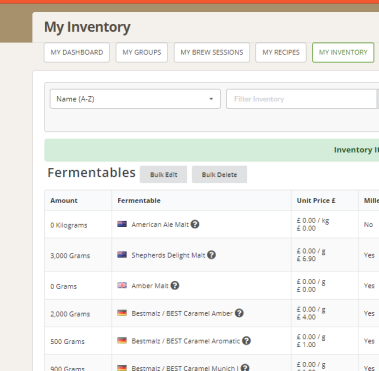Open the American Ale Malt fermentable
This screenshot has width=379, height=371.
point(160,225)
